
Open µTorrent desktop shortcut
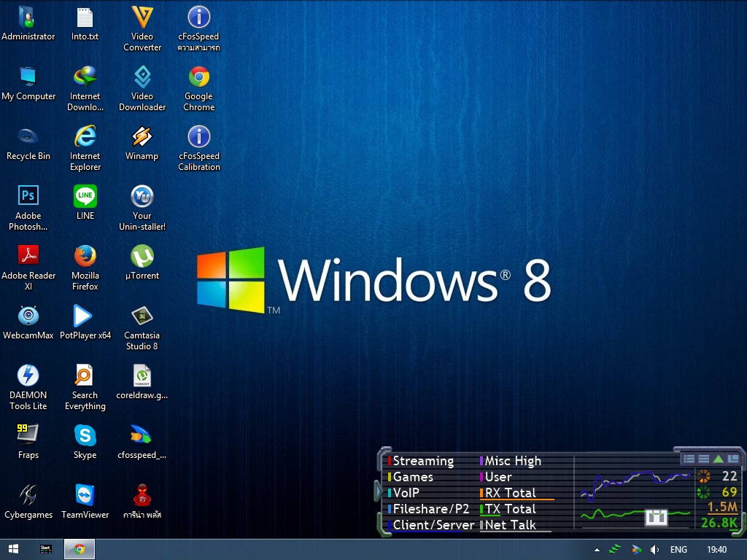[x=142, y=263]
